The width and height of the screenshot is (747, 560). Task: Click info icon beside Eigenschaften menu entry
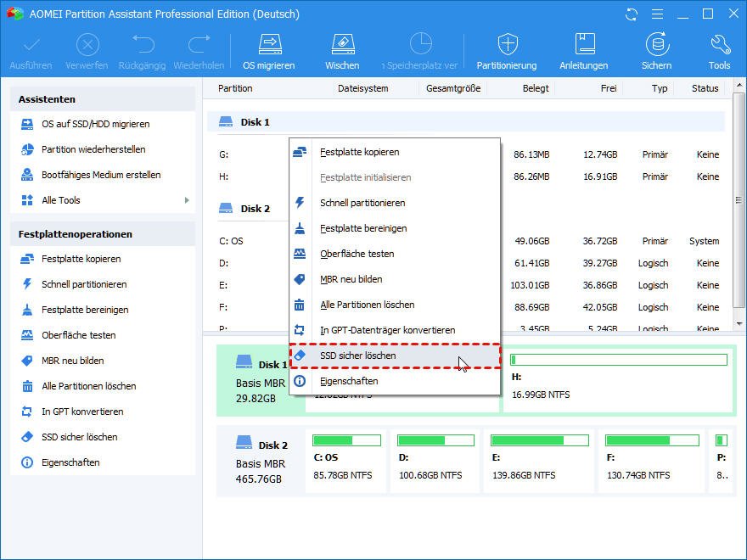coord(300,381)
